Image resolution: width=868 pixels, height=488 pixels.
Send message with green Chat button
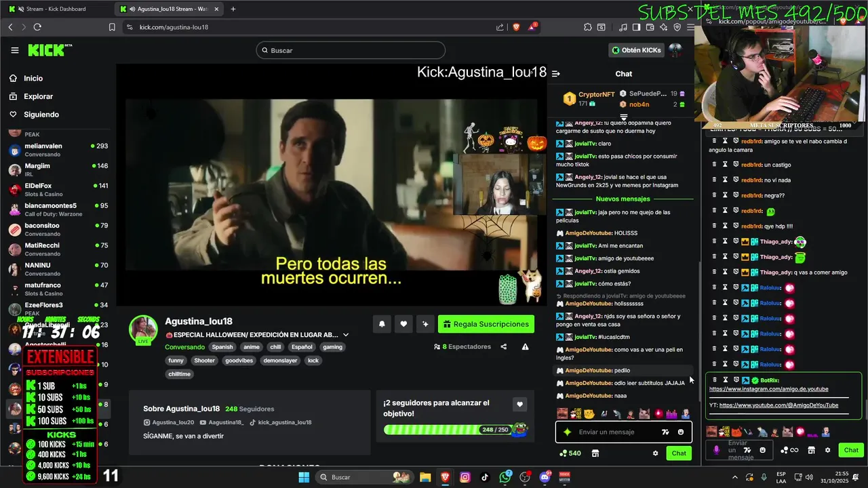pyautogui.click(x=679, y=453)
